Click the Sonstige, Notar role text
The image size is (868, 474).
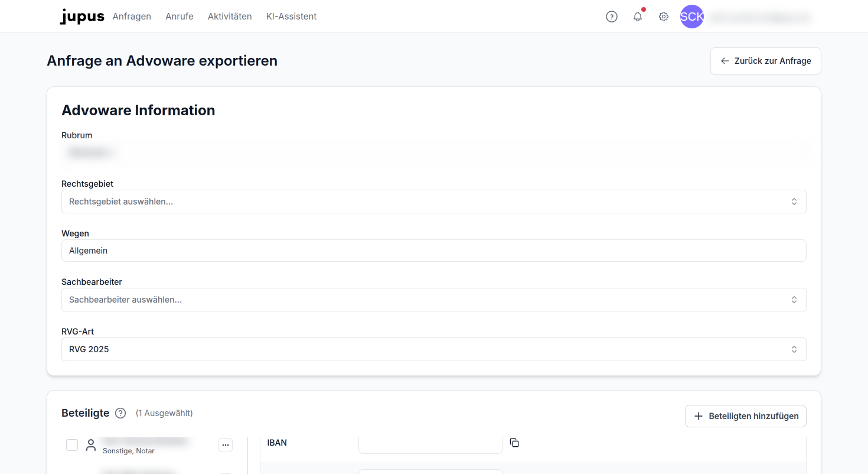(129, 451)
